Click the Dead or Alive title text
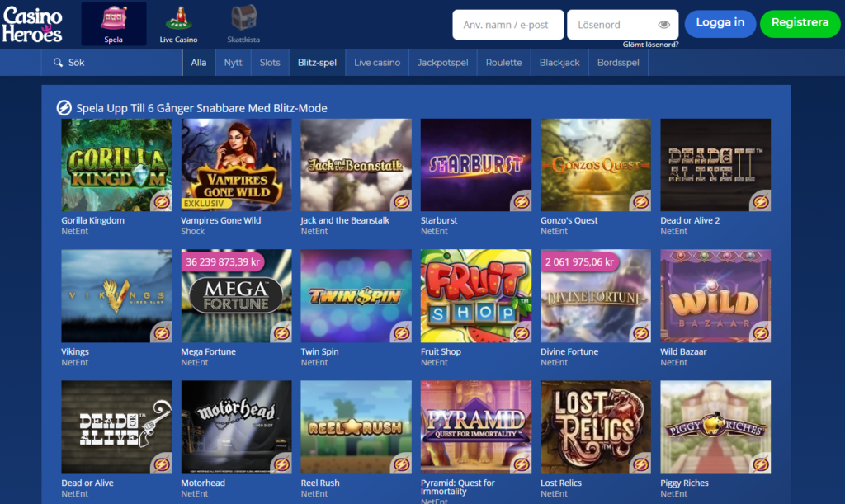The width and height of the screenshot is (845, 504). tap(87, 483)
